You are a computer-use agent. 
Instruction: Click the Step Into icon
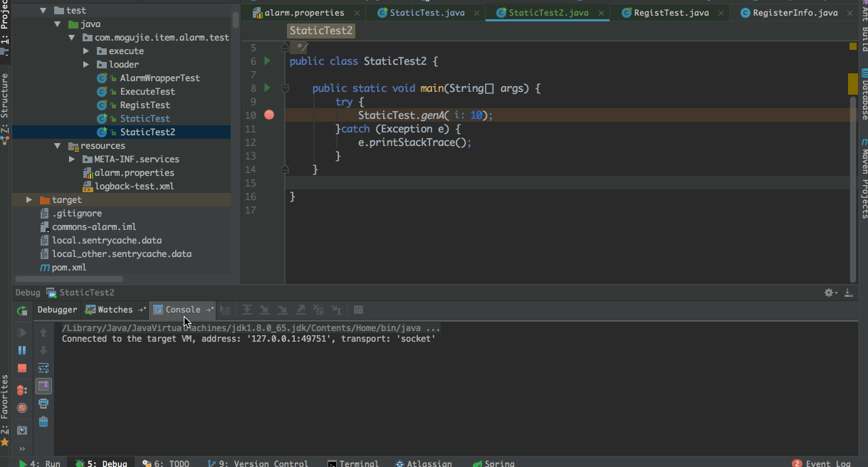264,310
